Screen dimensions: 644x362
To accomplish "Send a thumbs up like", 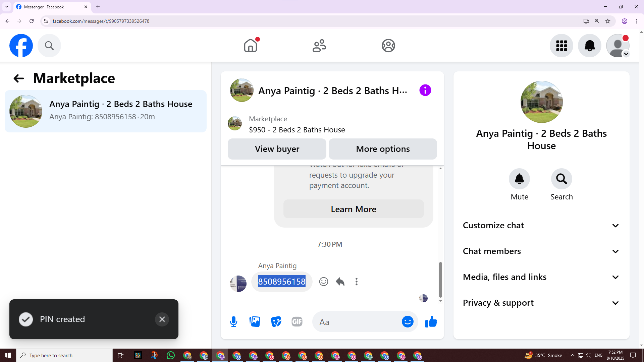I will (x=431, y=322).
